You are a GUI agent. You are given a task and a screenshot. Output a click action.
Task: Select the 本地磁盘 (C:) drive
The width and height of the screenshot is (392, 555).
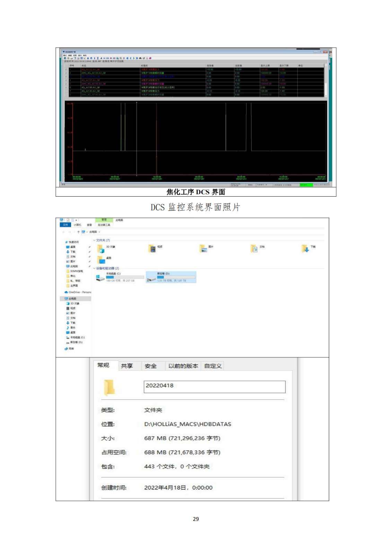120,277
